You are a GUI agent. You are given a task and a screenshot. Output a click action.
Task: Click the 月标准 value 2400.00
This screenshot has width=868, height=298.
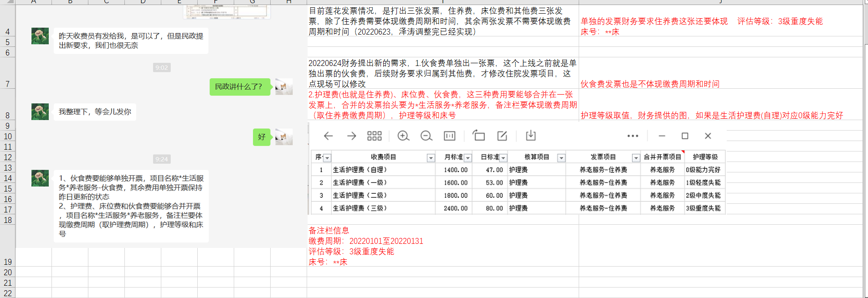click(x=456, y=208)
